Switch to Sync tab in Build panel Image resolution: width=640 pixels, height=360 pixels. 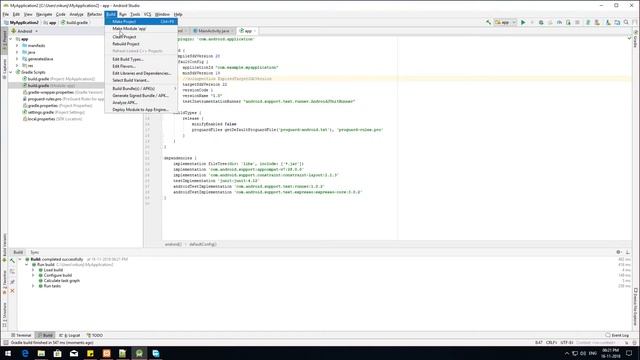coord(35,252)
